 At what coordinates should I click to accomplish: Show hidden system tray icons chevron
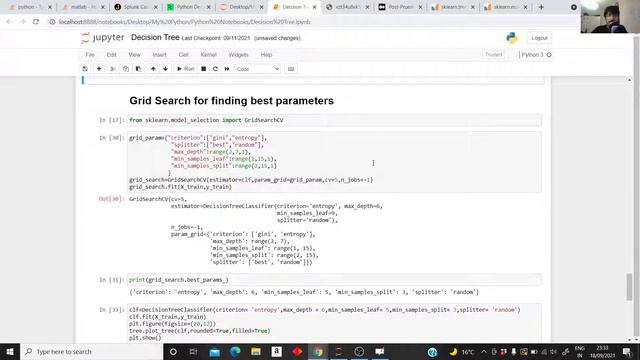[484, 351]
